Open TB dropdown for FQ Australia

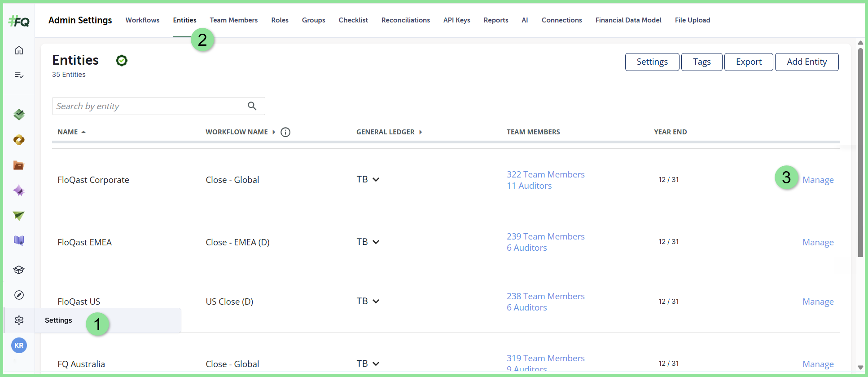coord(368,364)
